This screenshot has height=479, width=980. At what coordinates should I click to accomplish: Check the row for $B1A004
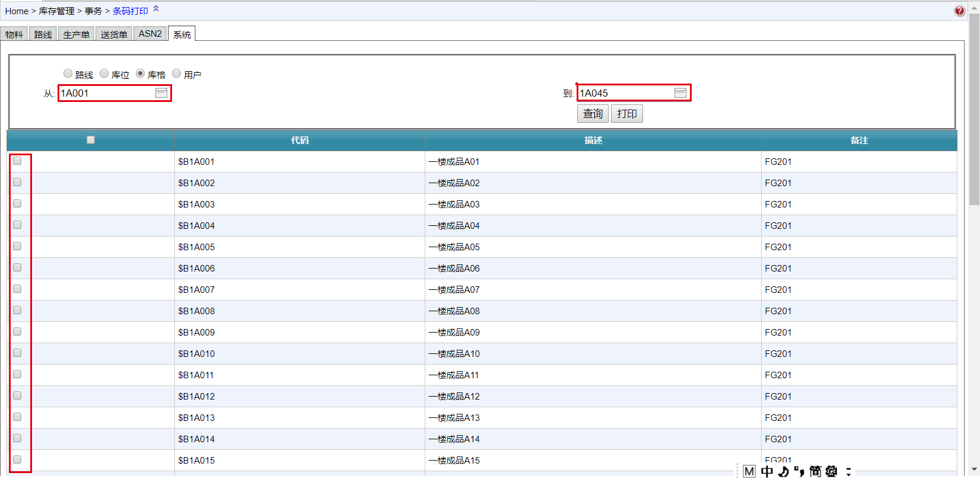point(17,225)
